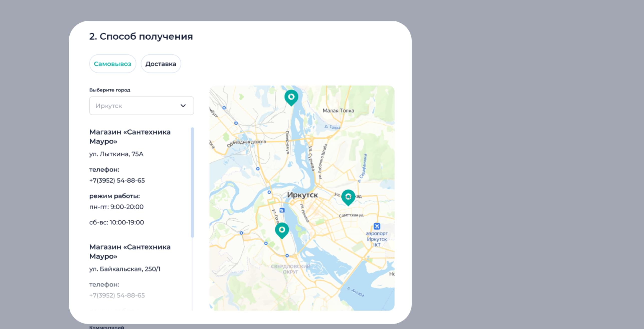Click the Малая Топка map label

pyautogui.click(x=338, y=111)
